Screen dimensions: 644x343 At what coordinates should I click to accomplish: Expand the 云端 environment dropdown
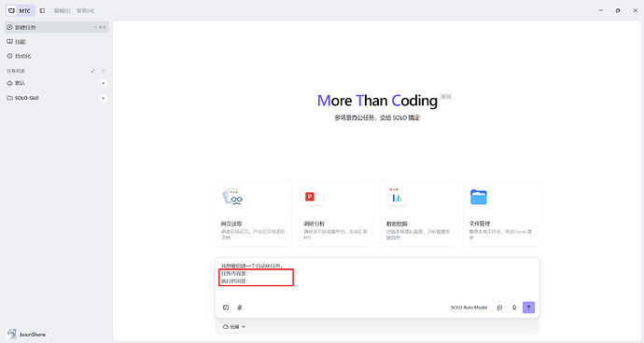[x=234, y=327]
